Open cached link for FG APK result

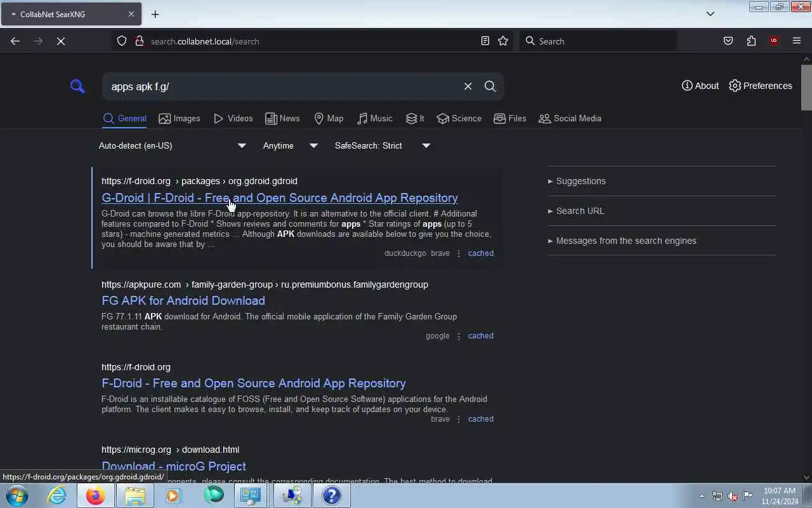[x=480, y=336]
